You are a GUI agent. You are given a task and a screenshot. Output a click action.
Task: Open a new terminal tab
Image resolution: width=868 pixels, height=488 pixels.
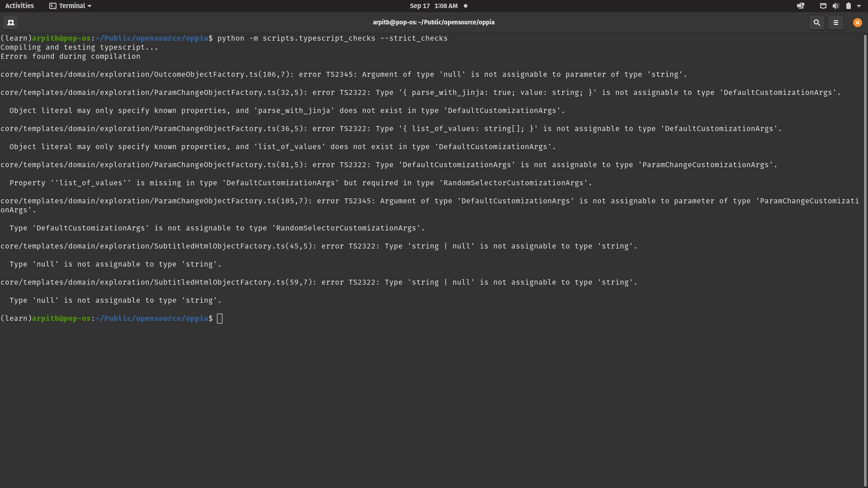[11, 23]
